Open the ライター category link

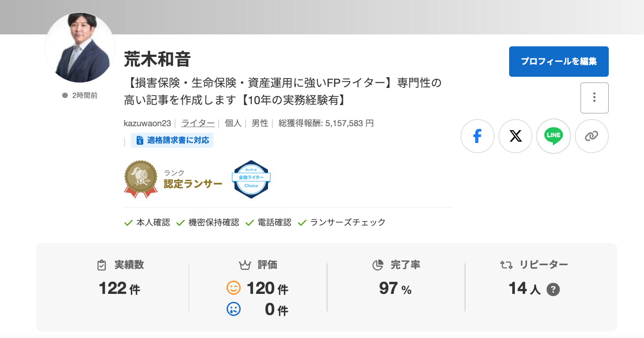198,124
